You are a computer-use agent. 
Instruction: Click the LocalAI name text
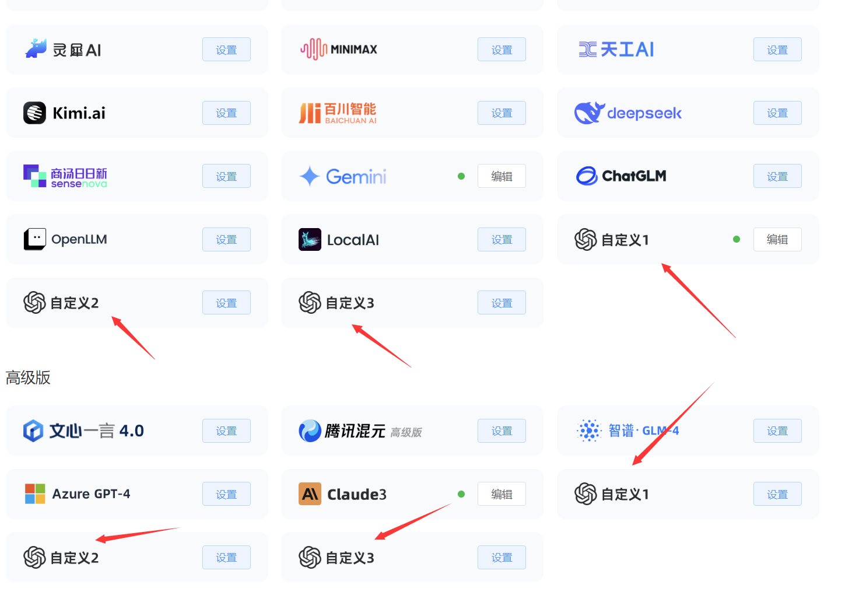click(353, 240)
